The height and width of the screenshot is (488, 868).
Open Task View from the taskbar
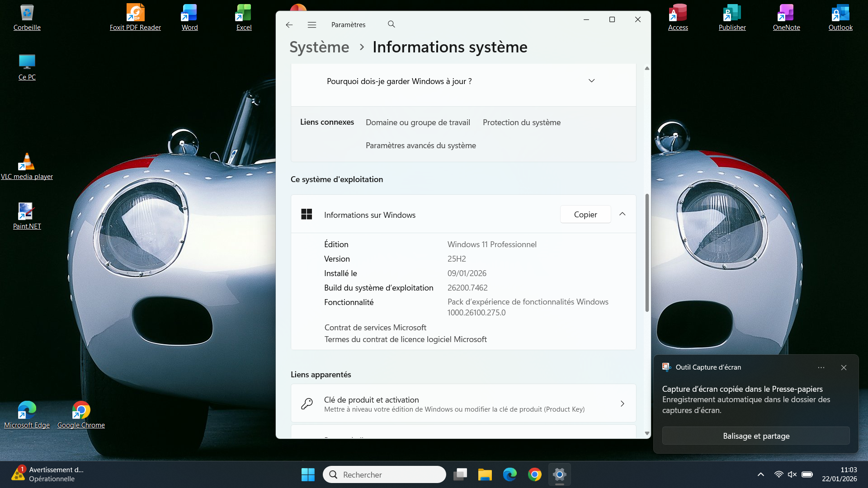pyautogui.click(x=460, y=474)
